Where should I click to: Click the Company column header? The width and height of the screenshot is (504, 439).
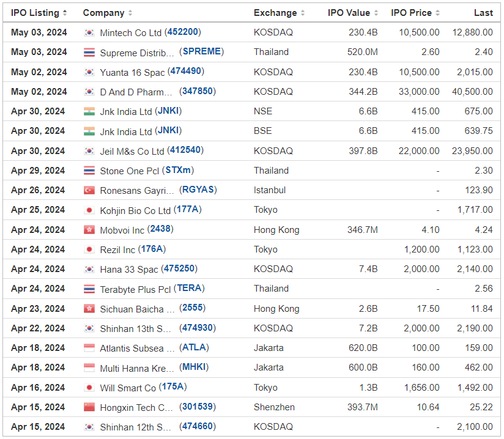coord(103,13)
